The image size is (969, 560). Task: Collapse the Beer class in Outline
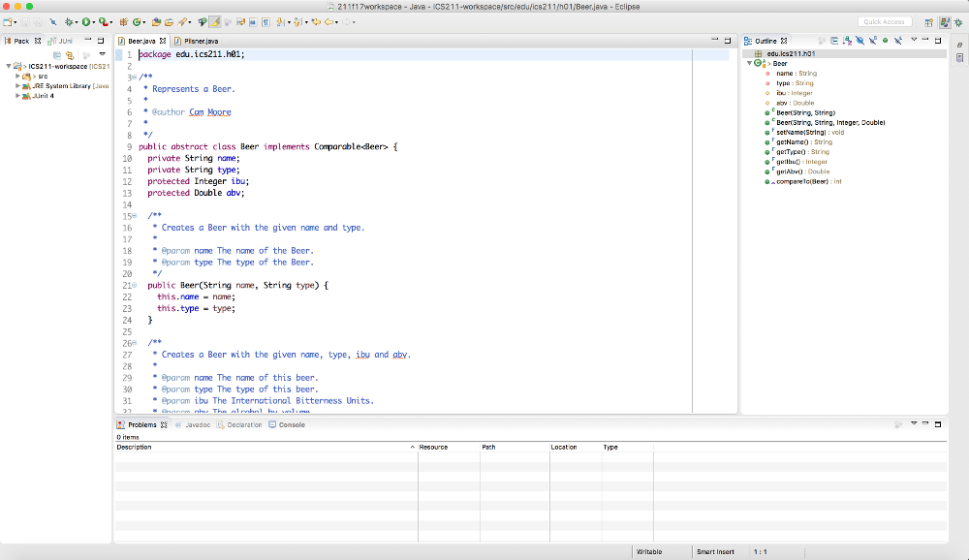750,63
